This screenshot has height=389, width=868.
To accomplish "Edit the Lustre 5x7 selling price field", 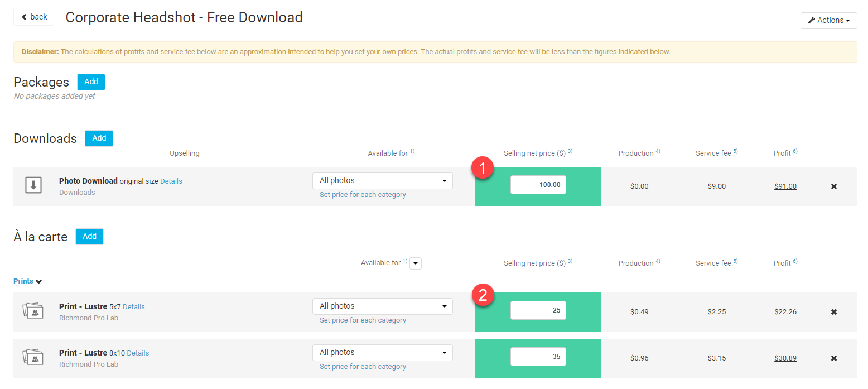I will [538, 310].
